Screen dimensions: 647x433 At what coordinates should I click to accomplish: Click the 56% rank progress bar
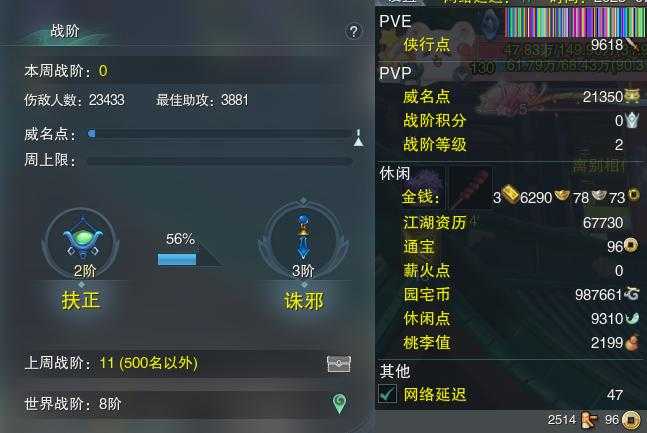click(x=177, y=259)
